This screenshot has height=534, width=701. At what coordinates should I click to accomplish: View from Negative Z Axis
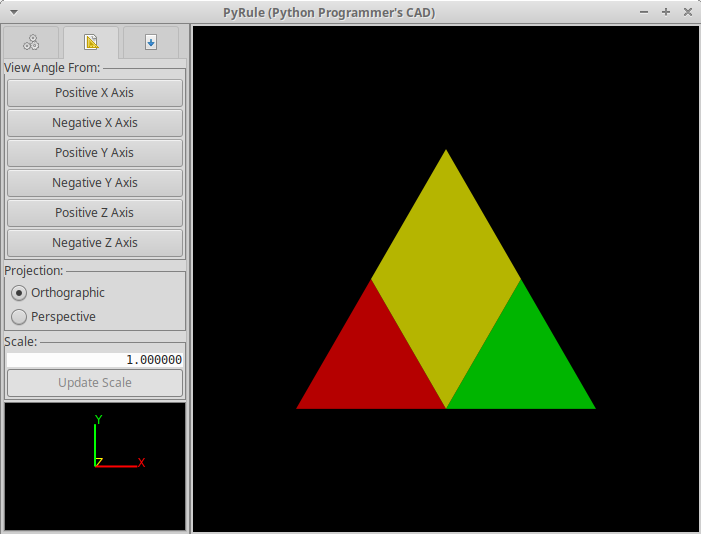coord(95,243)
